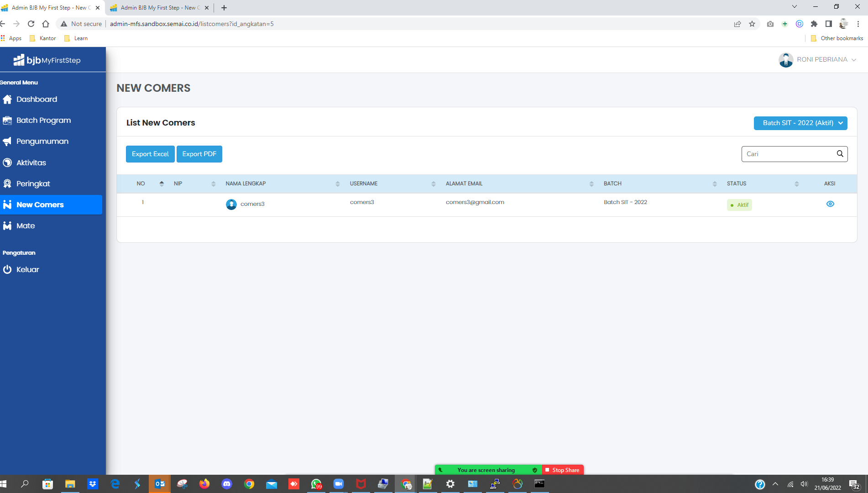The height and width of the screenshot is (493, 868).
Task: Click the browser forward arrow
Action: click(16, 24)
